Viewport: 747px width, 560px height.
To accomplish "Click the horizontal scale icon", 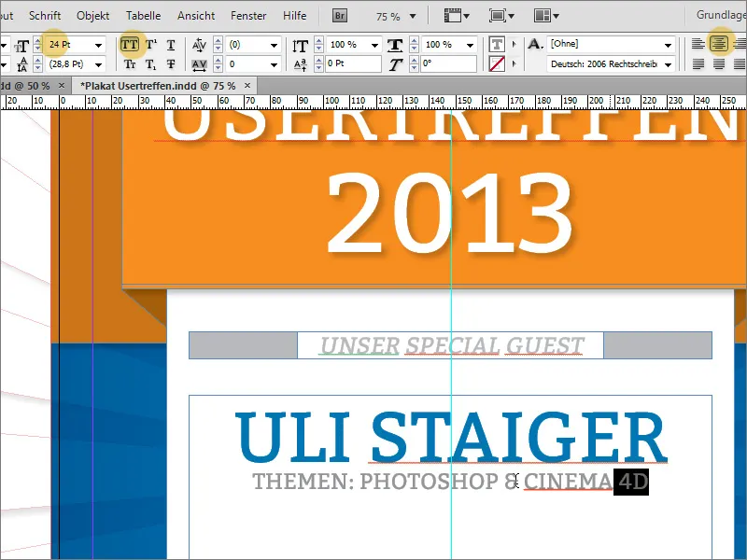I will (395, 45).
